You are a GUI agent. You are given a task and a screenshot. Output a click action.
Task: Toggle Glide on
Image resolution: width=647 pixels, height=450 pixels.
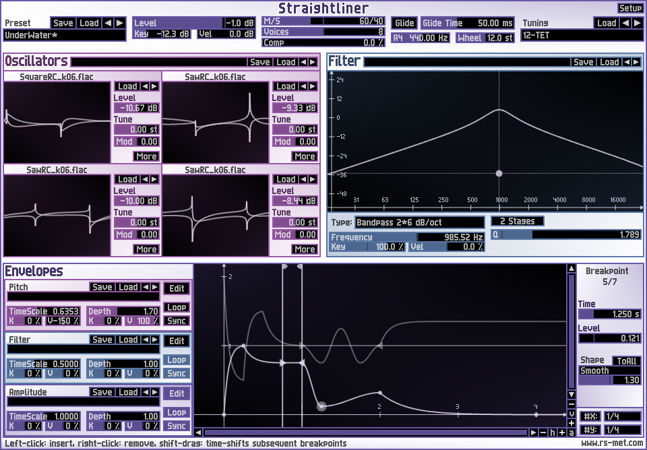pos(404,22)
